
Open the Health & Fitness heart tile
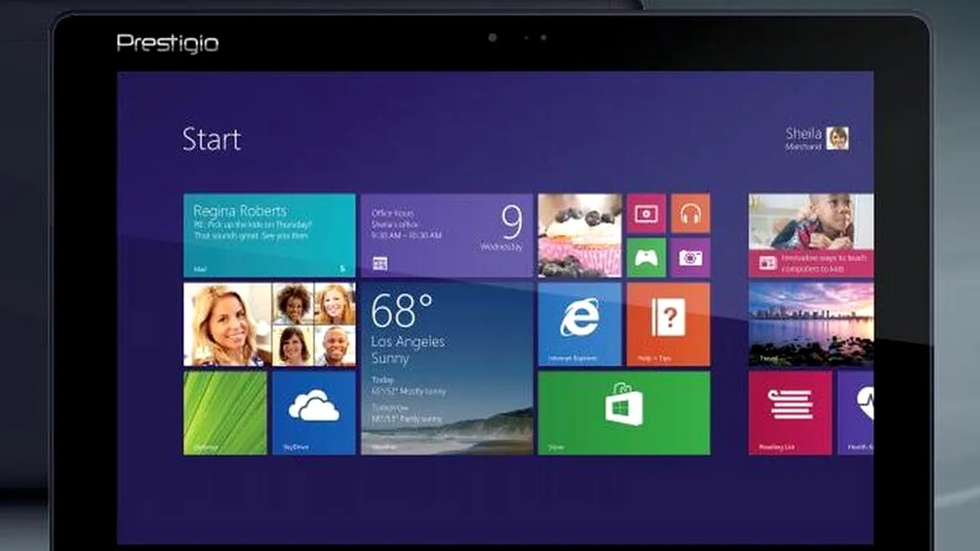[855, 413]
